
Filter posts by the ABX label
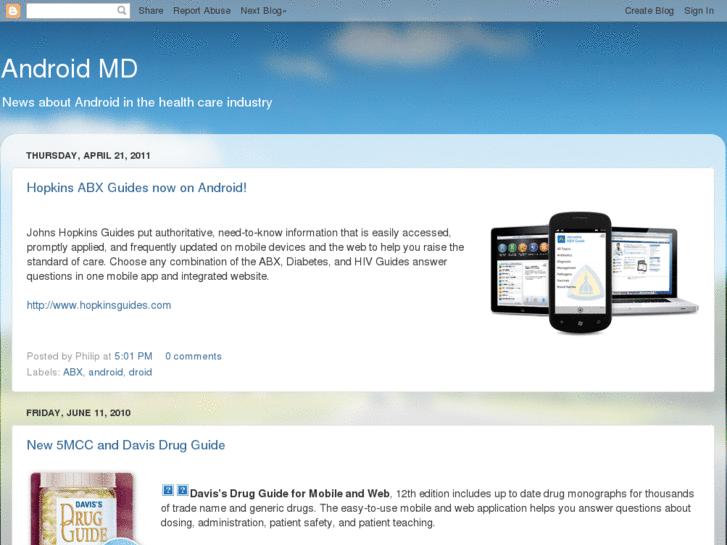[73, 372]
